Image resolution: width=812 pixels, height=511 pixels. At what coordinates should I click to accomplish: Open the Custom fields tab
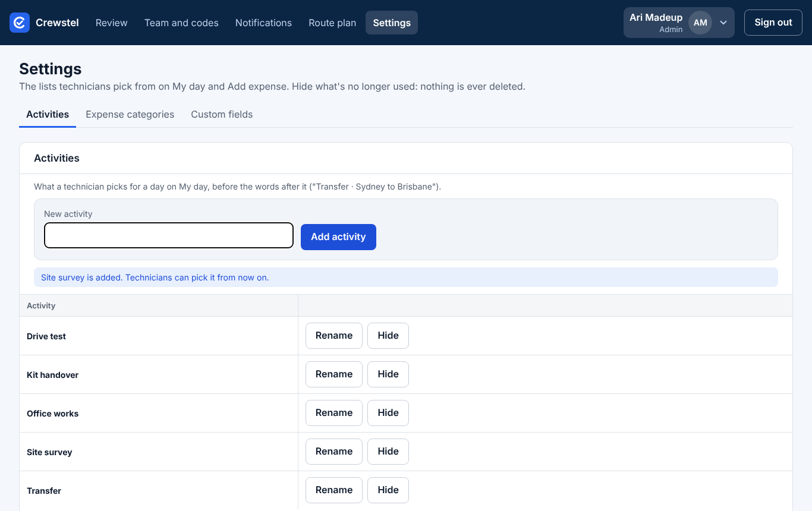point(222,114)
